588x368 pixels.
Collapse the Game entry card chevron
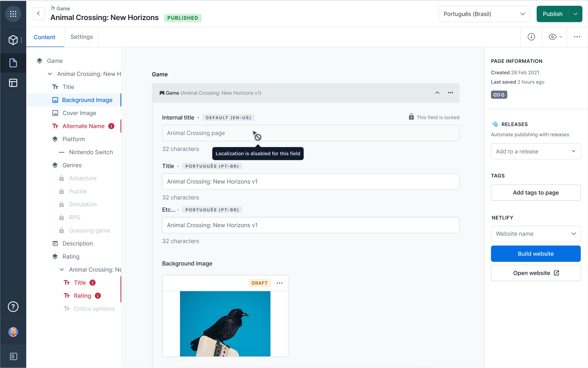[437, 93]
